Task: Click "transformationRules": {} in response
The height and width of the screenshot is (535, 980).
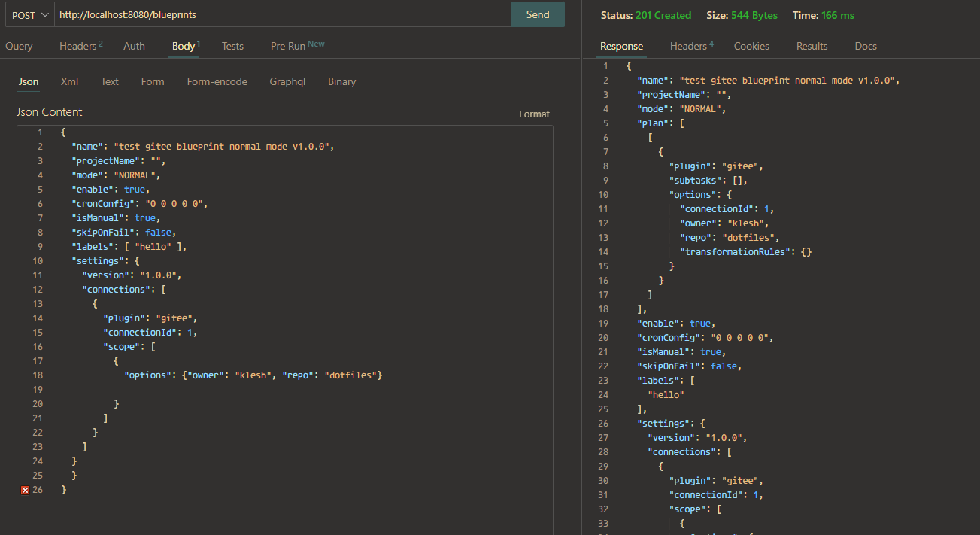Action: tap(745, 252)
